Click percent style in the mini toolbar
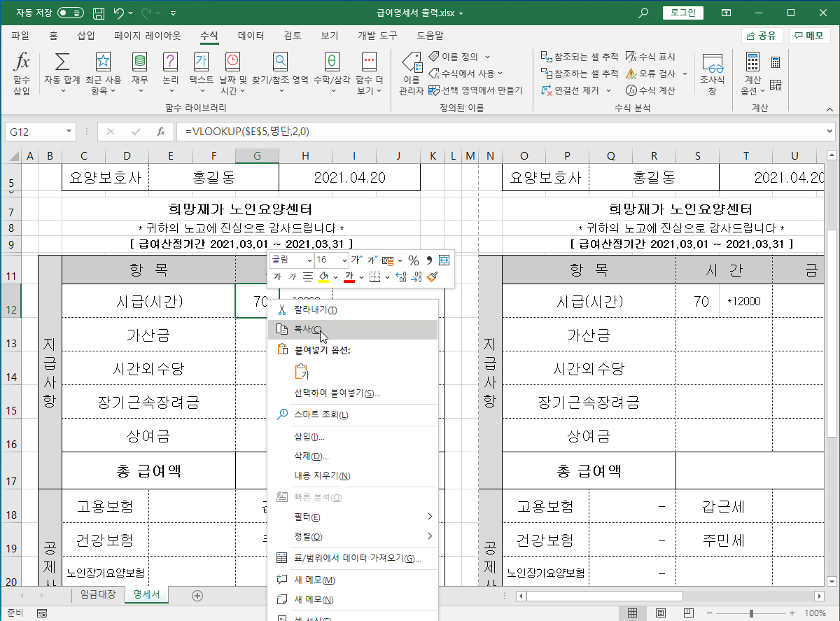 point(413,260)
